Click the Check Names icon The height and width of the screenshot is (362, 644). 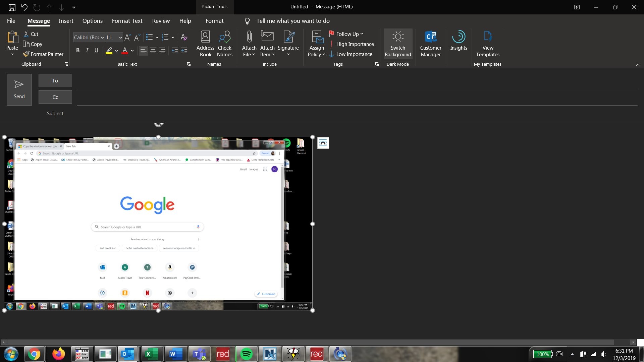pos(224,44)
